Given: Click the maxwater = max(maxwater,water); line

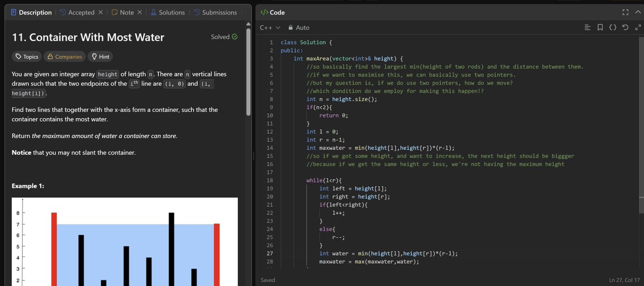Looking at the screenshot, I should [369, 261].
